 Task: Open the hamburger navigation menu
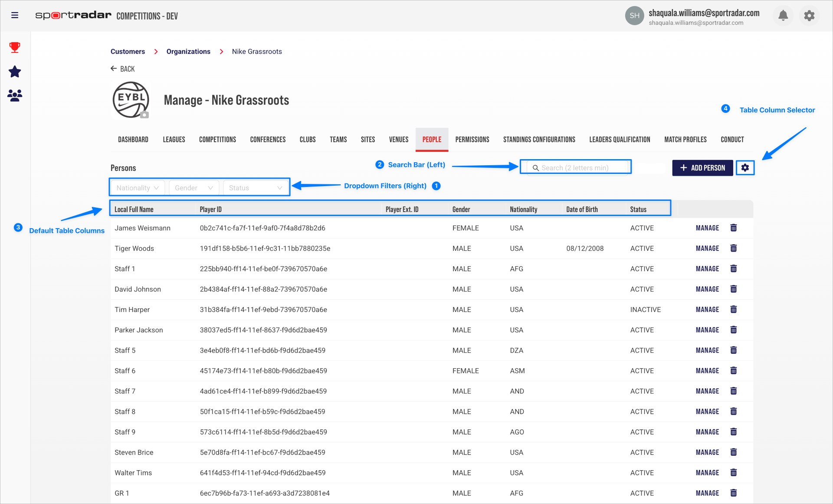pos(15,16)
